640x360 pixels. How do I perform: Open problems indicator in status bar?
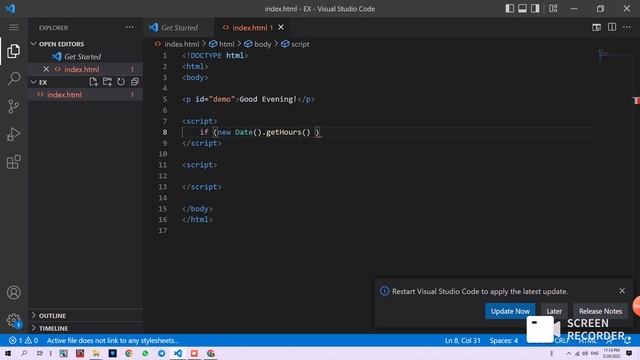23,340
